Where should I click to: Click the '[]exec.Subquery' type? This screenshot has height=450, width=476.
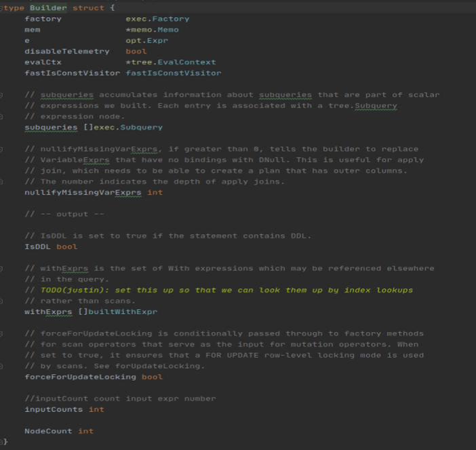click(123, 128)
